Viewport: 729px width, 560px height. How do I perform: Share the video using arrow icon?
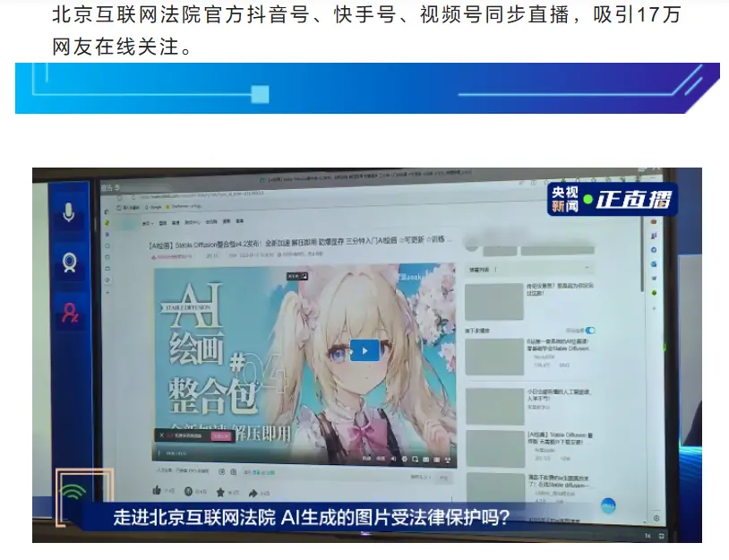tap(253, 493)
